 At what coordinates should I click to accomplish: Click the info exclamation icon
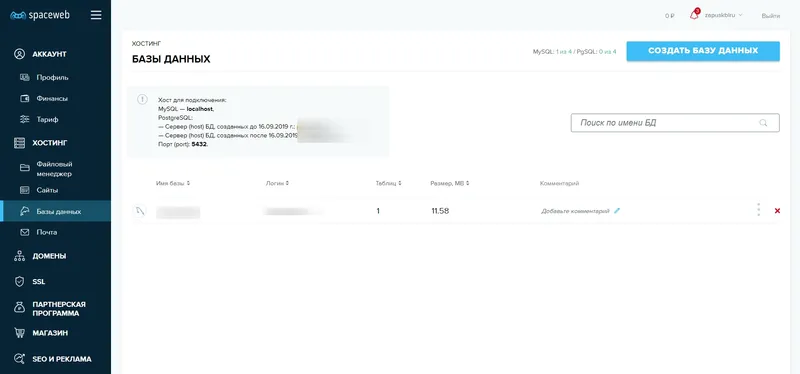(142, 99)
